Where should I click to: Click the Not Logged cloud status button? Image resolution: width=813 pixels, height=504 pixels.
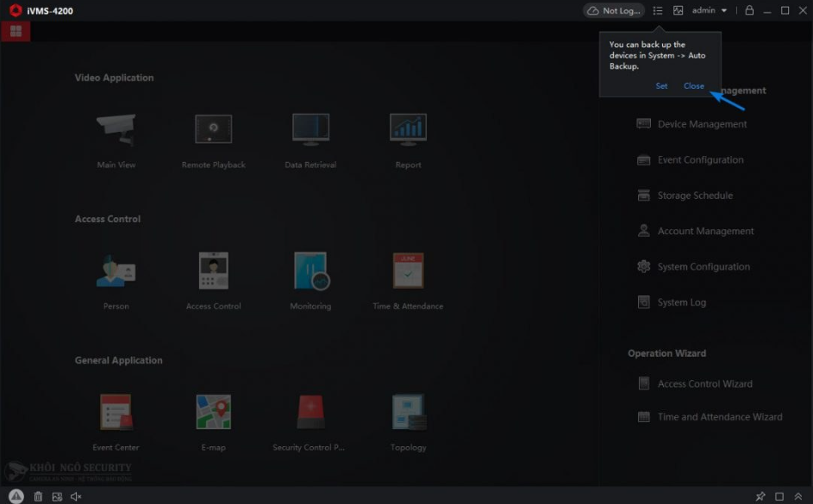pyautogui.click(x=614, y=10)
